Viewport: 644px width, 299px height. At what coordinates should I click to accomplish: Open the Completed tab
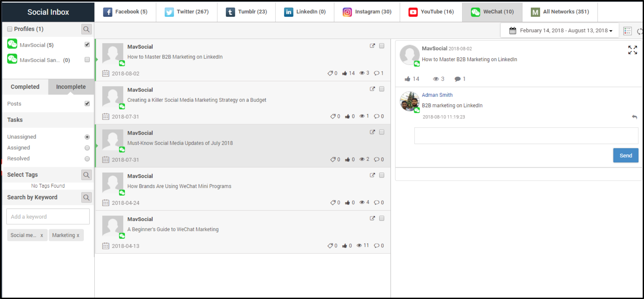pyautogui.click(x=25, y=87)
